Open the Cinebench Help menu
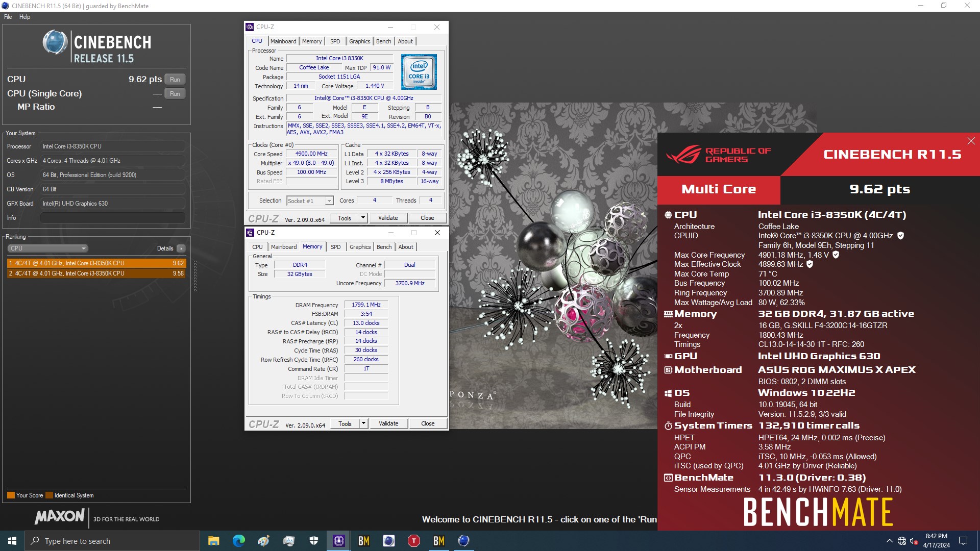This screenshot has width=980, height=551. (24, 17)
